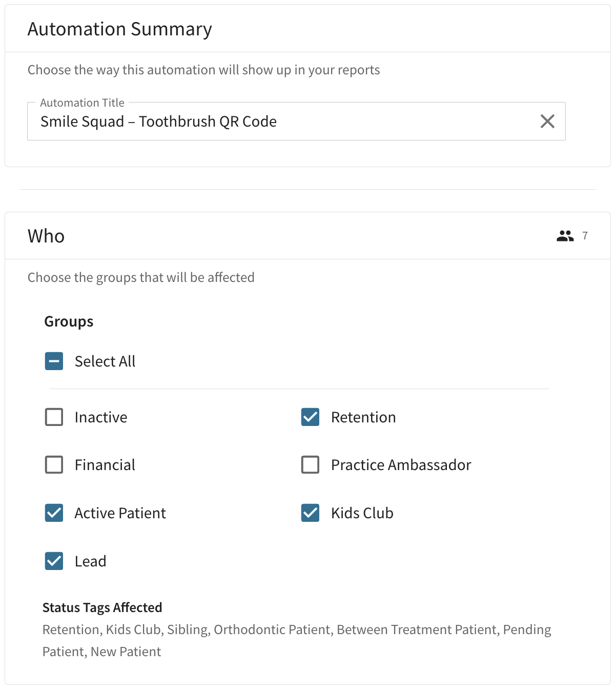Disable the Lead group checkbox

coord(54,561)
